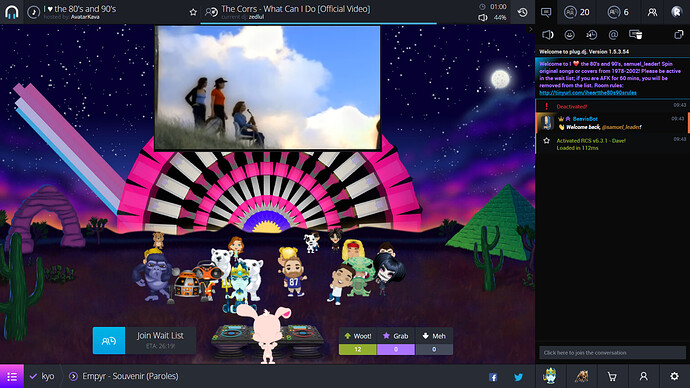The width and height of the screenshot is (690, 388).
Task: Open the play history clock icon
Action: point(522,12)
